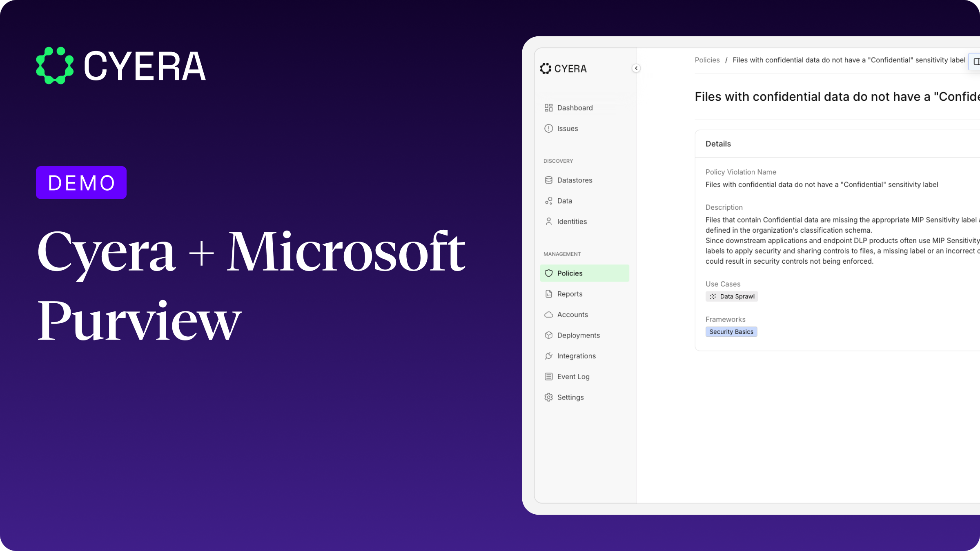Click the Frameworks label

(x=725, y=320)
